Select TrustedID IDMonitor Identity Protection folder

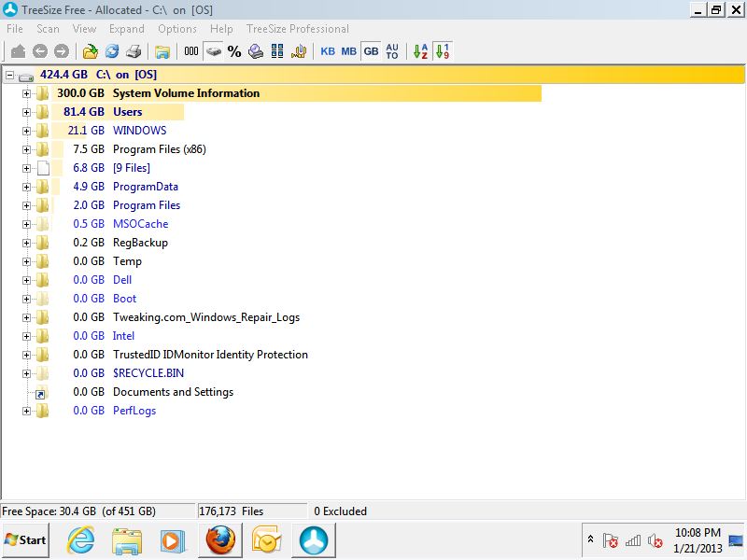click(210, 355)
